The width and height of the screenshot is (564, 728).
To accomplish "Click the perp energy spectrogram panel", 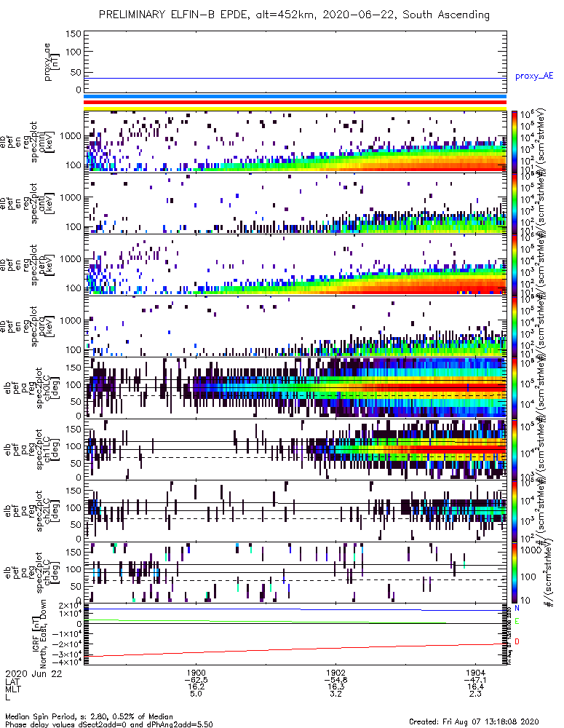I will pyautogui.click(x=295, y=265).
